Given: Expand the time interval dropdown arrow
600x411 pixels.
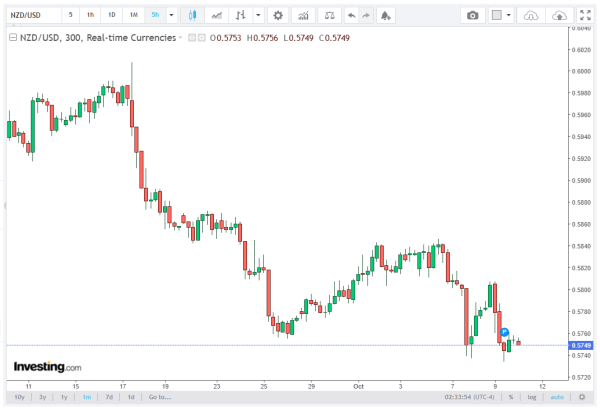Looking at the screenshot, I should 172,16.
